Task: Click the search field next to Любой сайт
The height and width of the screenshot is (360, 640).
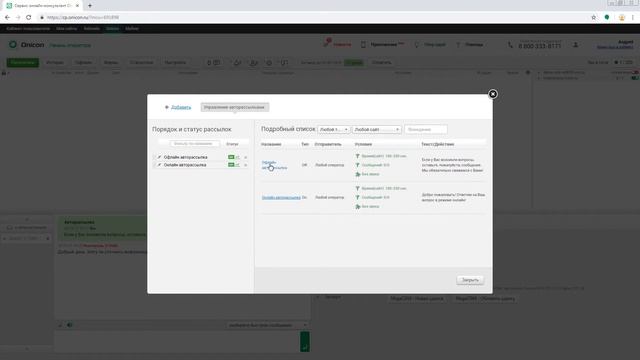Action: click(425, 129)
